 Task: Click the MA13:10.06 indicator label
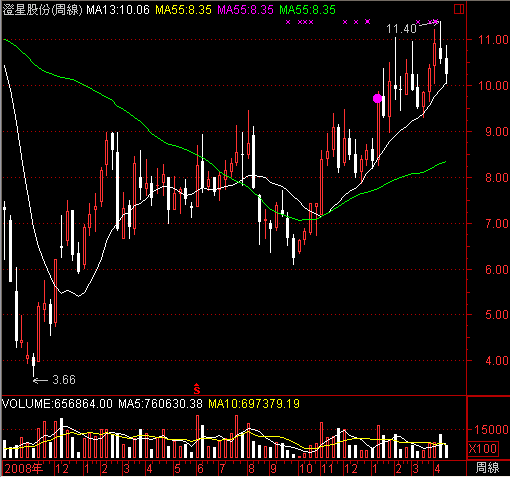(118, 10)
